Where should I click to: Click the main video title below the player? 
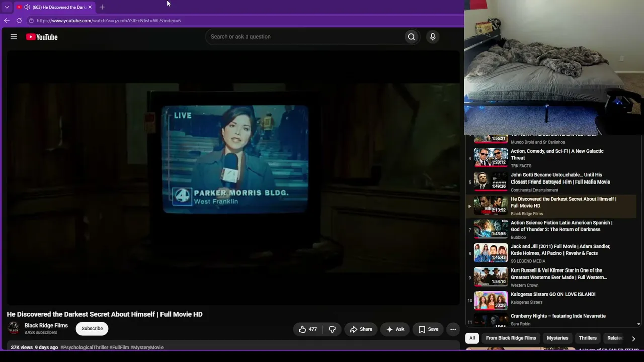click(105, 314)
